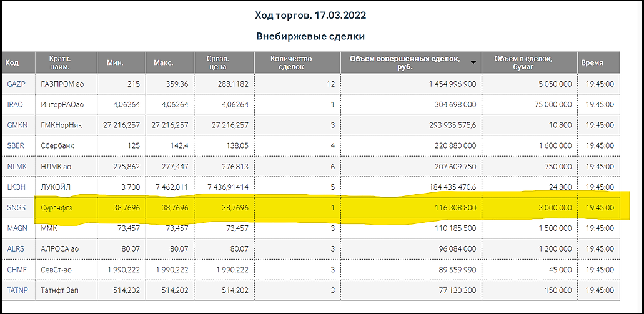Select the ГАЗПРОМ ао name cell
The image size is (644, 314).
click(66, 84)
